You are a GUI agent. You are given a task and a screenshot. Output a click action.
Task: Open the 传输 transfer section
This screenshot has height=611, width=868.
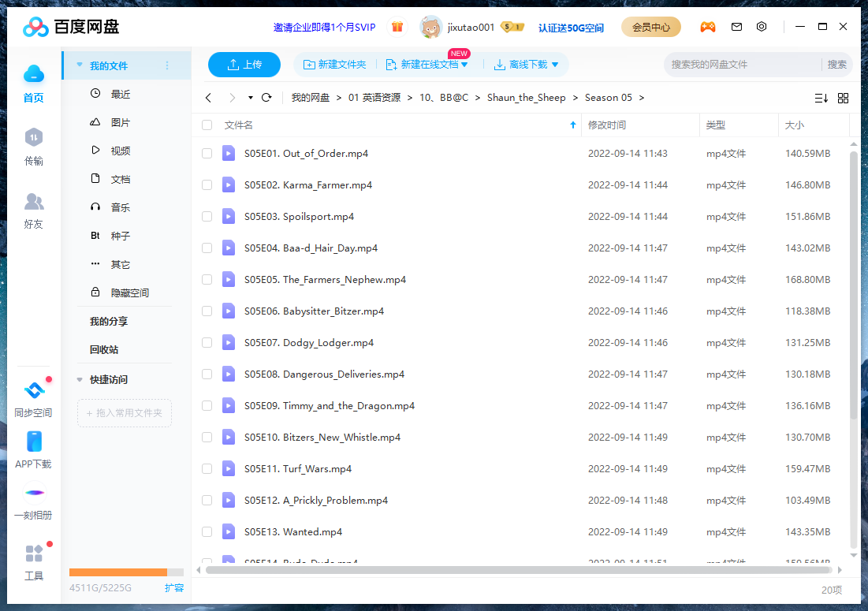34,147
